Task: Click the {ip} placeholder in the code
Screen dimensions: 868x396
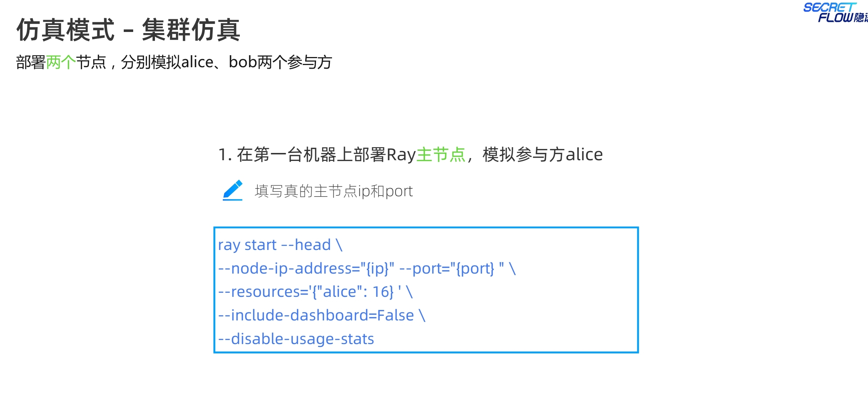Action: (x=377, y=268)
